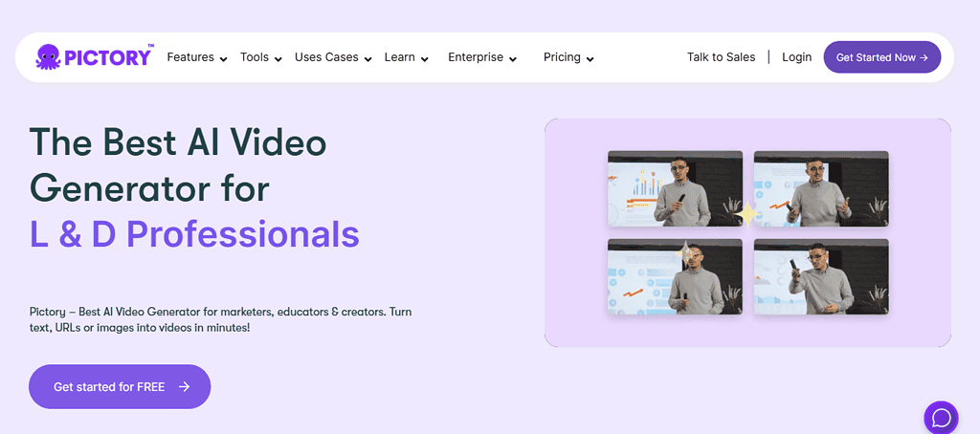
Task: Open the chat bubble widget icon
Action: 942,417
